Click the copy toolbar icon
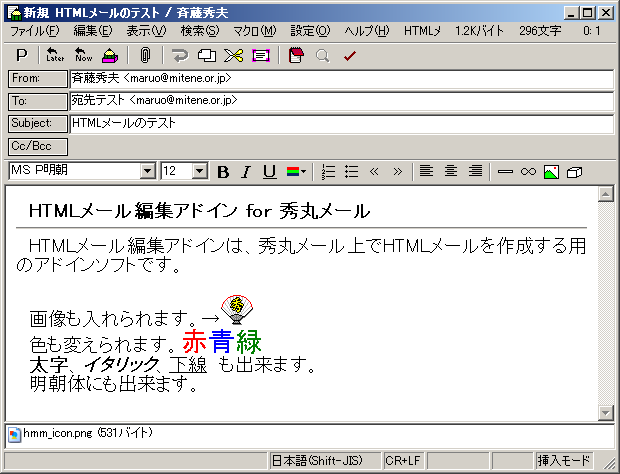620x474 pixels. 207,55
